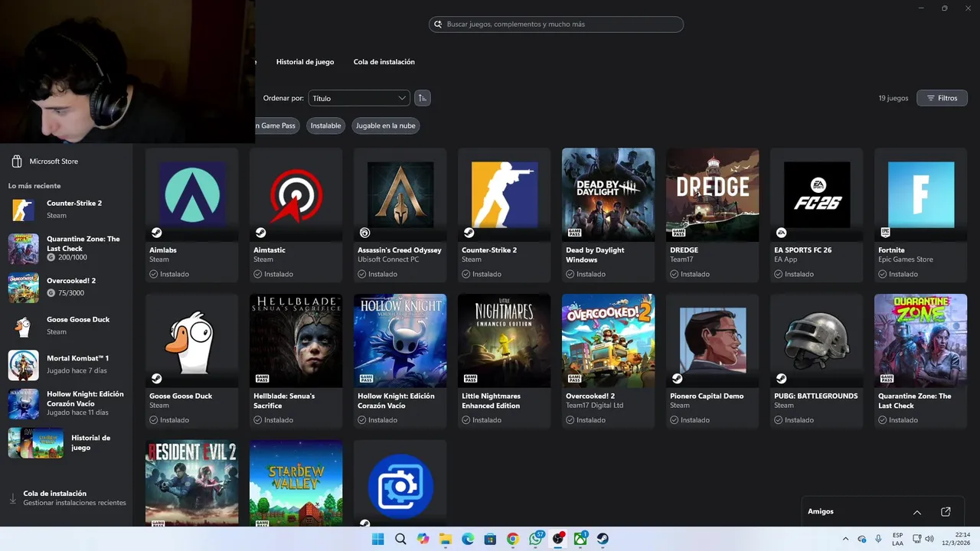
Task: Open the Xbox app taskbar icon
Action: (580, 540)
